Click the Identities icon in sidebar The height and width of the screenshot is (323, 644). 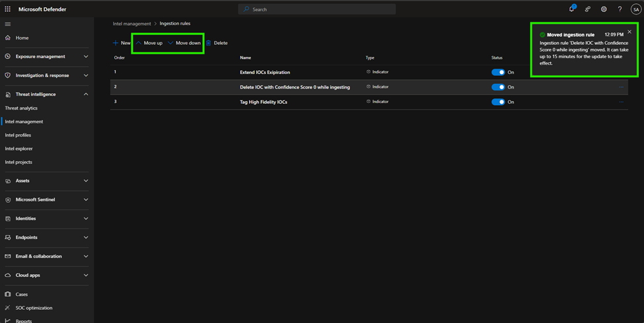coord(7,219)
